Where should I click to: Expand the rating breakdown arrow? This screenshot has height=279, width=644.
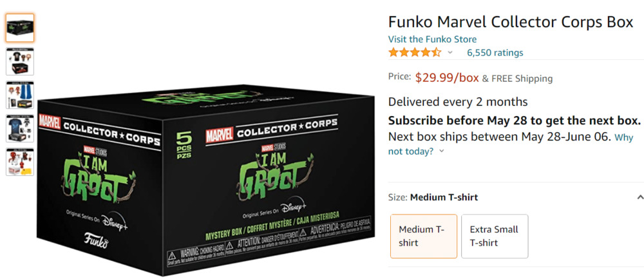450,53
